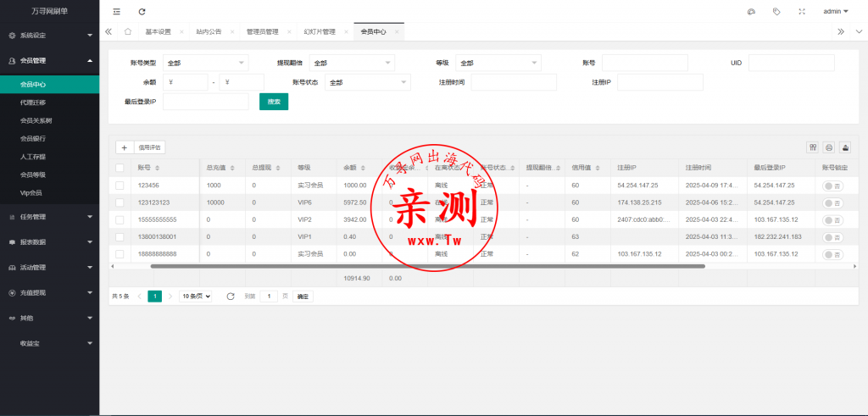Click the export icon above the table
868x416 pixels.
pos(845,147)
